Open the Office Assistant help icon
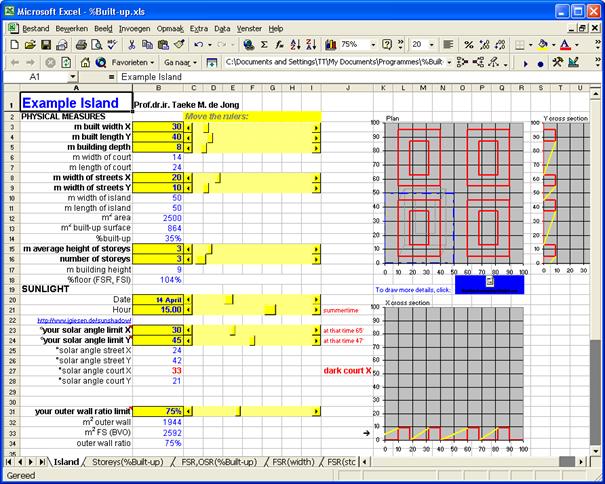Screen dimensions: 605x484 coord(387,45)
